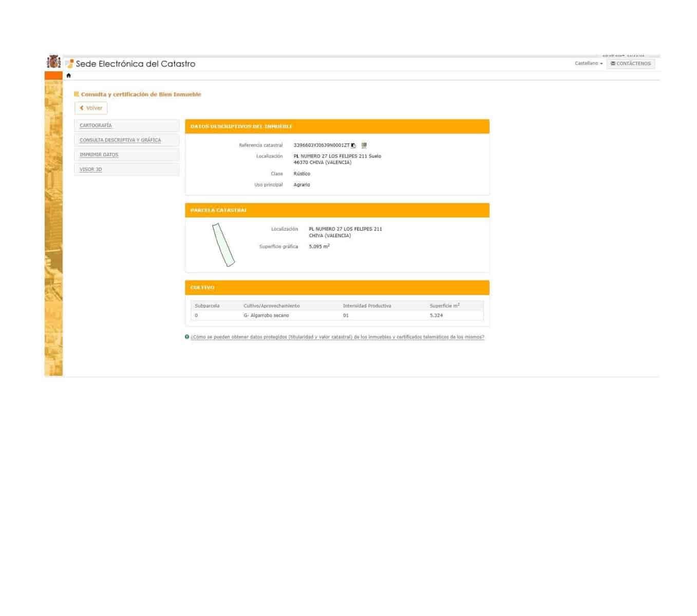Select the Algarrobo secano row in the table

click(x=266, y=316)
